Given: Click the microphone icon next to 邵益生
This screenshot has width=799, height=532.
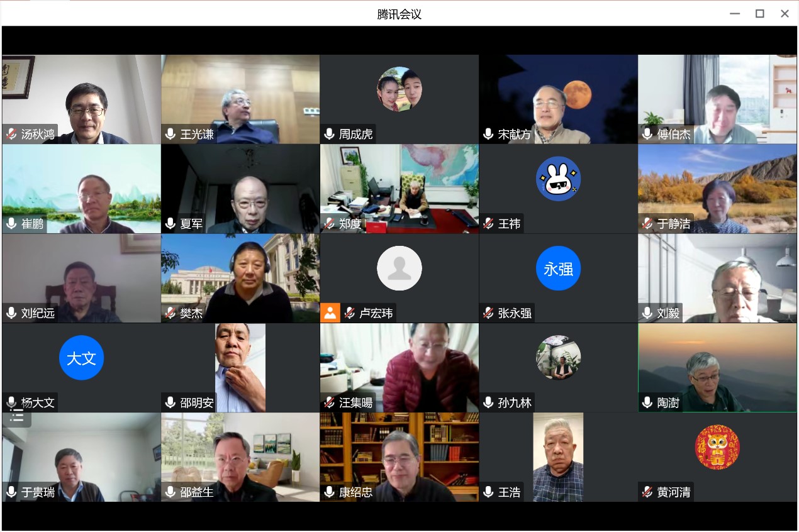Looking at the screenshot, I should [170, 492].
